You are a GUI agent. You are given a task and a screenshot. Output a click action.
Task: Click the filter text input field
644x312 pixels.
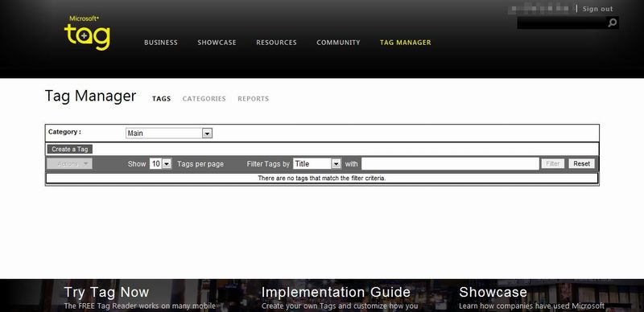coord(450,164)
